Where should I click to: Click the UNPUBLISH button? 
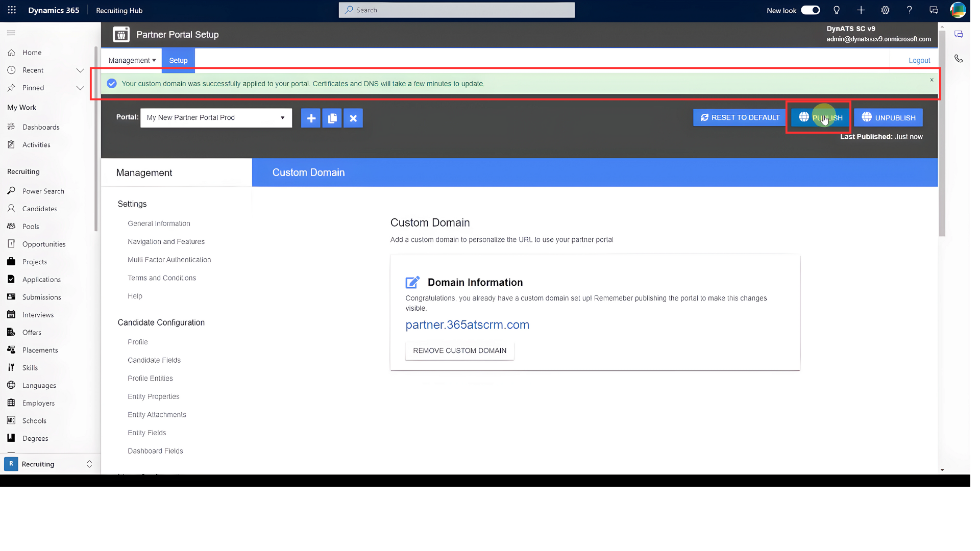coord(888,117)
